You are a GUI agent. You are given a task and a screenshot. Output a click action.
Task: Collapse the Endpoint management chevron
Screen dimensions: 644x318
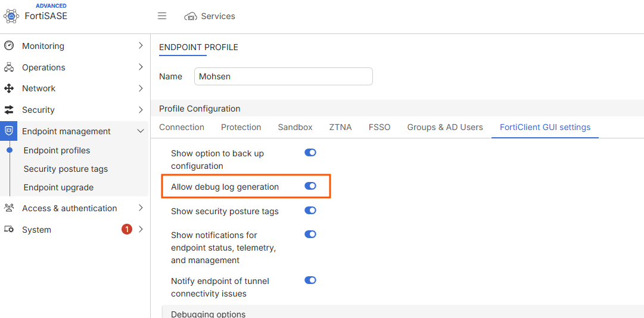tap(141, 131)
